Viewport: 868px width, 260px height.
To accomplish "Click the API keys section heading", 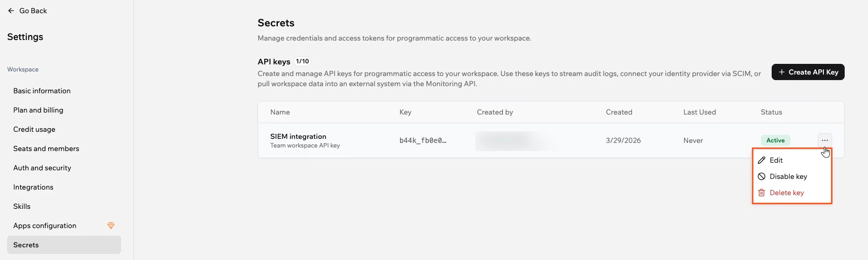I will coord(274,61).
